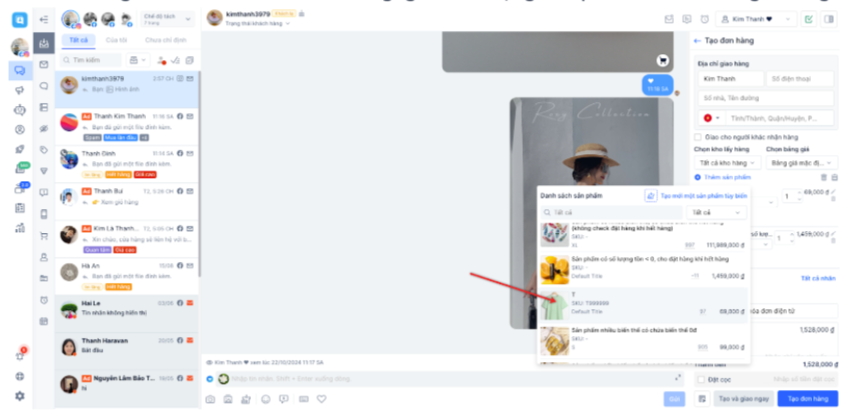Viewport: 849px width, 414px height.
Task: Click the Gửi send button
Action: [674, 399]
